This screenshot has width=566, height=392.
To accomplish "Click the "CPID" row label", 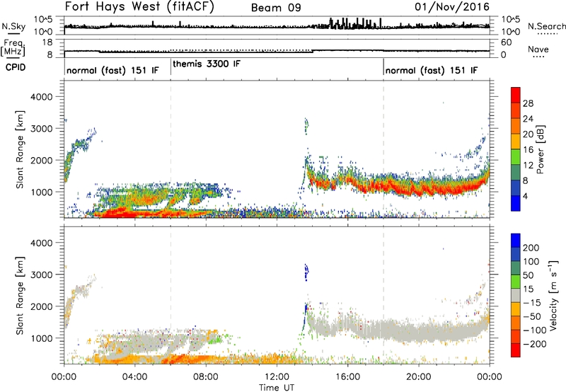I will (x=16, y=67).
